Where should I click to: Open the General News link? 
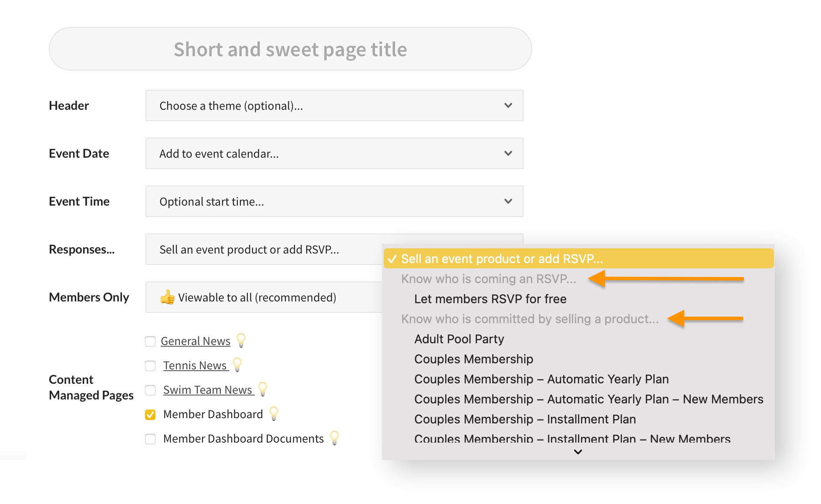(x=195, y=341)
